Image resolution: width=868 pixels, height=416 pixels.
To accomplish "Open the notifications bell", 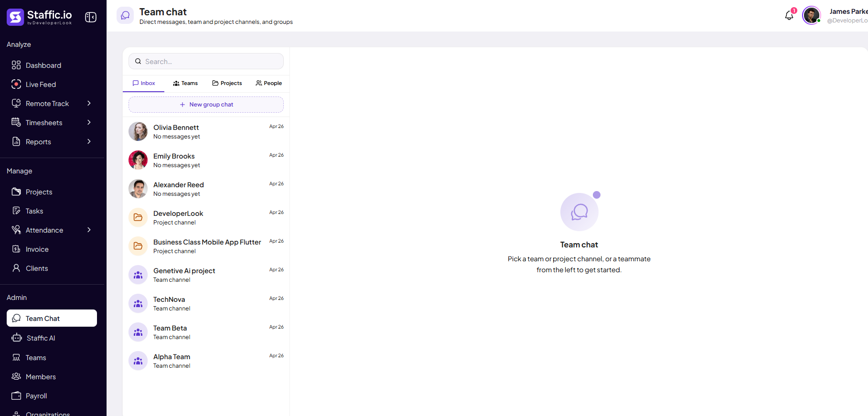I will point(789,15).
